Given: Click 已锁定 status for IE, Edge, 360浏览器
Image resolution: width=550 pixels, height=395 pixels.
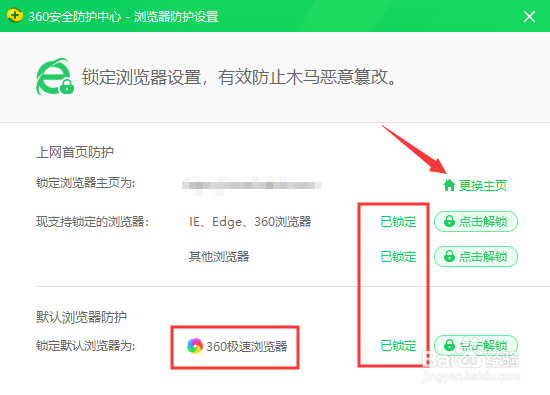Looking at the screenshot, I should click(398, 222).
